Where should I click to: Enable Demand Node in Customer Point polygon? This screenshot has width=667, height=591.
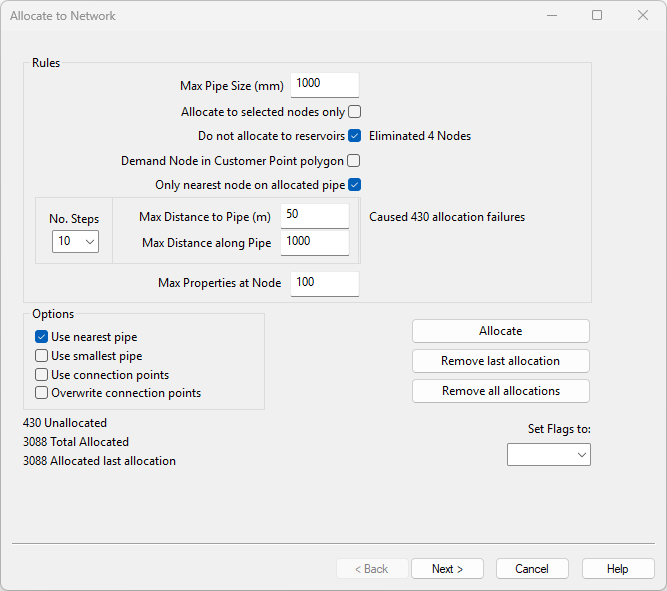(354, 160)
